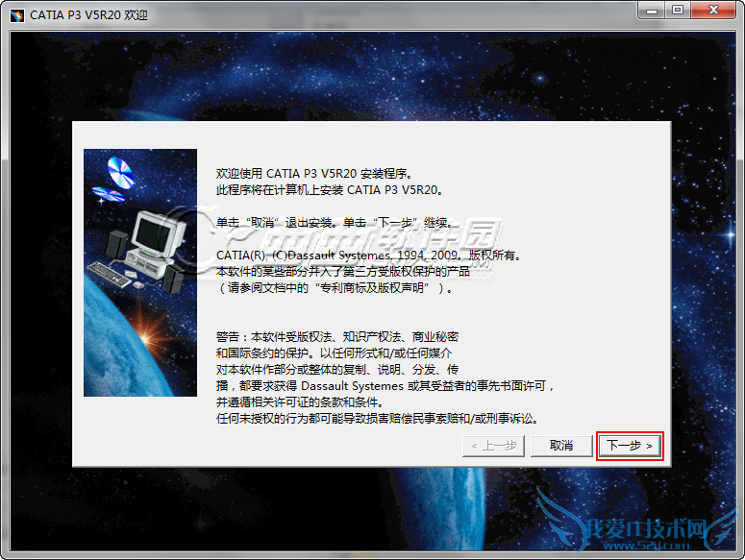Click the text line 欢迎使用 CATIA P3 V5R20 安装程序
The image size is (745, 560).
[314, 173]
